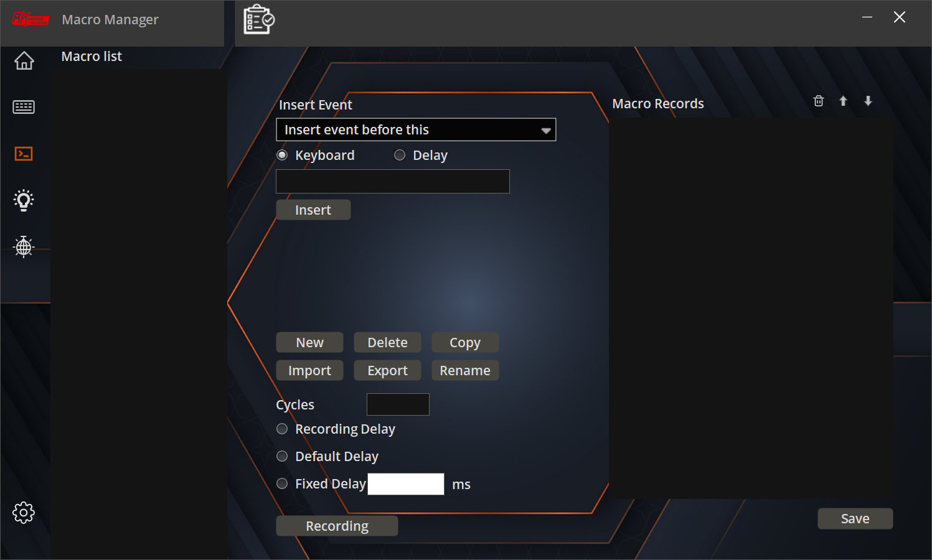Select the Delay radio option

point(400,155)
